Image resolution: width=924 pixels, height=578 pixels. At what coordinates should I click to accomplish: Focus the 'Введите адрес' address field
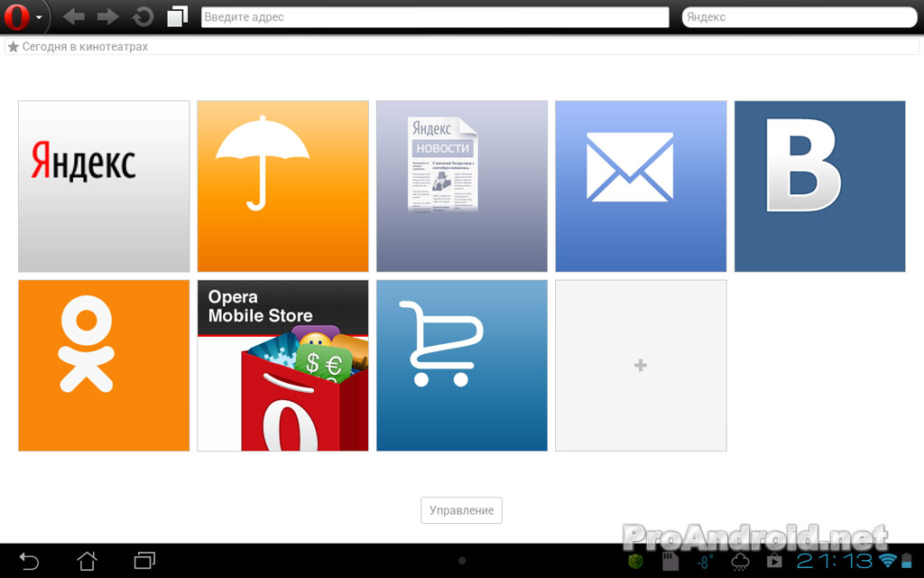(435, 17)
